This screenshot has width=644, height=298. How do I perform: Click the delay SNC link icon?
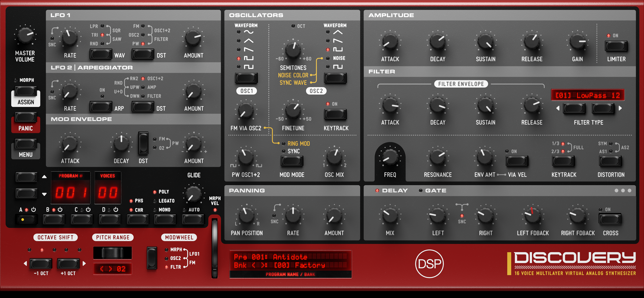pos(462,207)
